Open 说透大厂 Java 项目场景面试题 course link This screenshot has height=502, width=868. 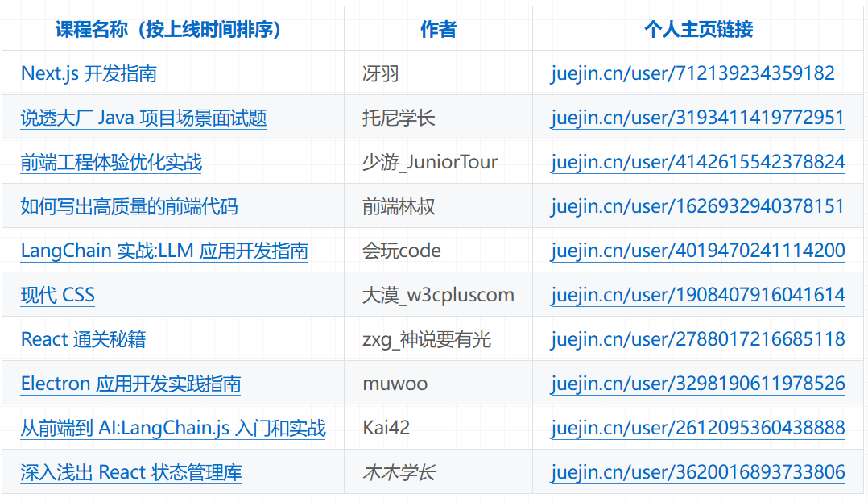143,118
